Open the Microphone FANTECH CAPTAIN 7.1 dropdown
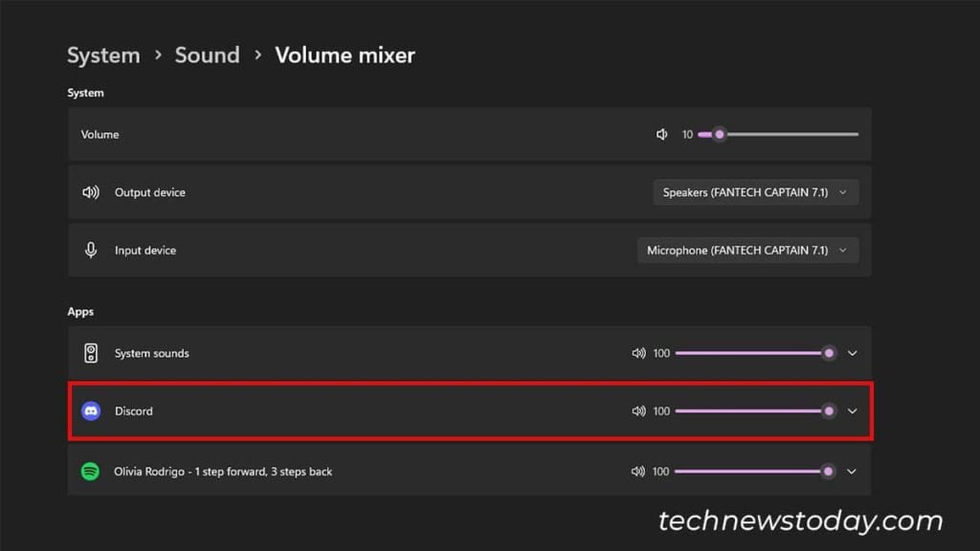The width and height of the screenshot is (980, 551). [747, 250]
